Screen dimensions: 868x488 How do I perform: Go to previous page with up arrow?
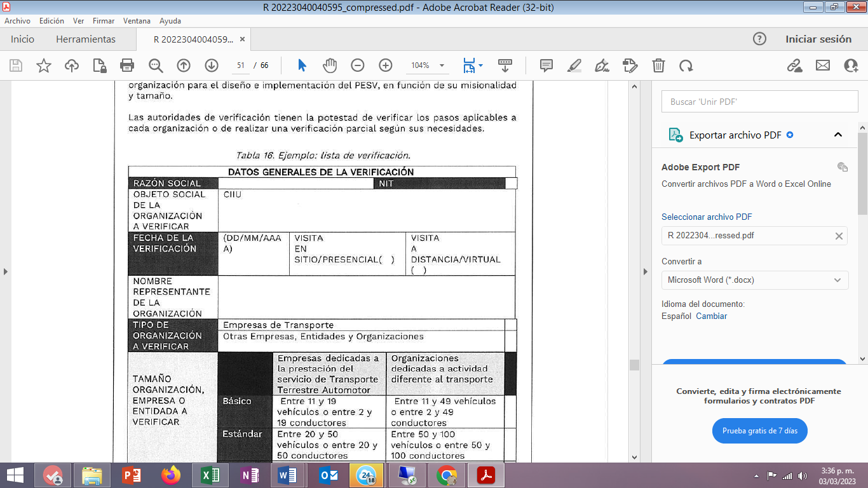184,65
